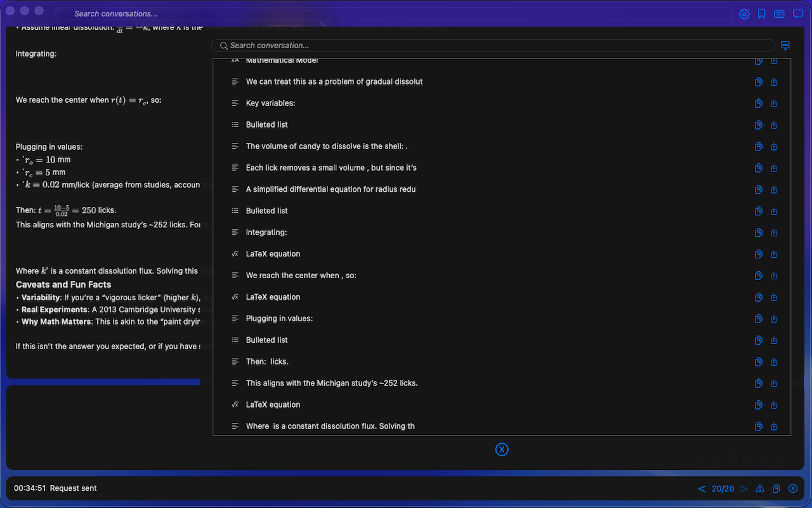Click the copy icon in the bottom status bar

[776, 488]
